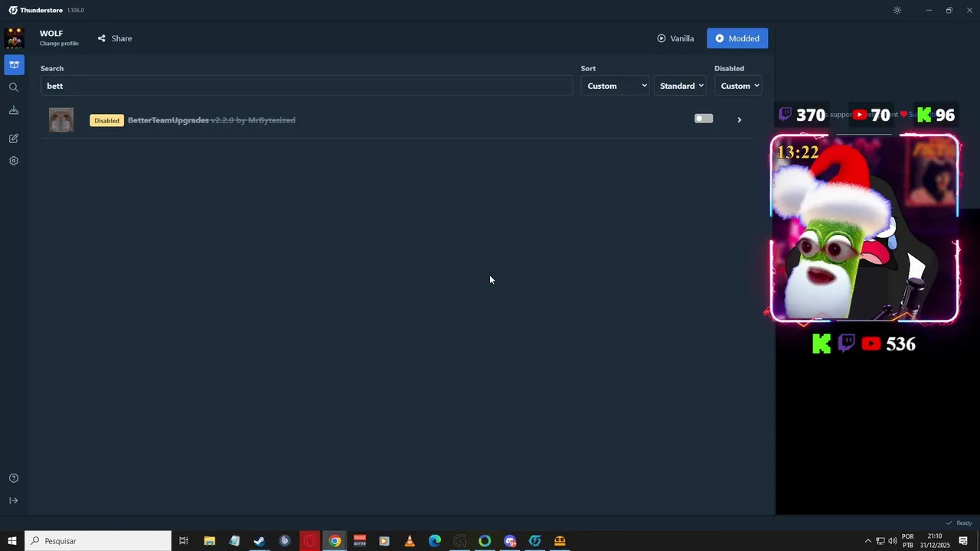Click the Disabled badge on BetterTeamUpgrades
Image resolution: width=980 pixels, height=551 pixels.
click(x=106, y=120)
